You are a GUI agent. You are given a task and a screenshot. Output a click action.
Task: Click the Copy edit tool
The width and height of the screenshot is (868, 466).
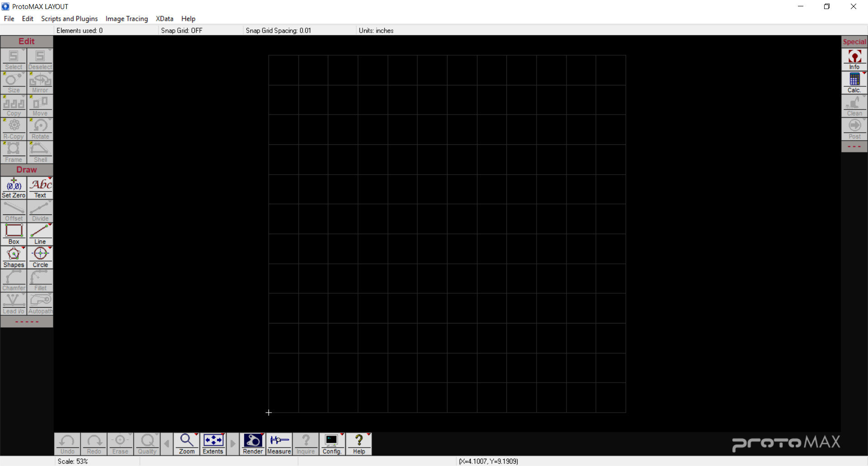[14, 105]
